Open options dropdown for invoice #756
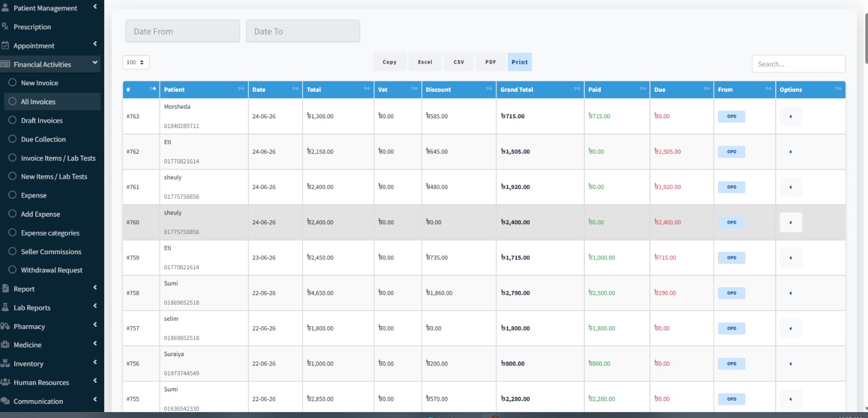Viewport: 868px width, 418px height. pyautogui.click(x=791, y=363)
